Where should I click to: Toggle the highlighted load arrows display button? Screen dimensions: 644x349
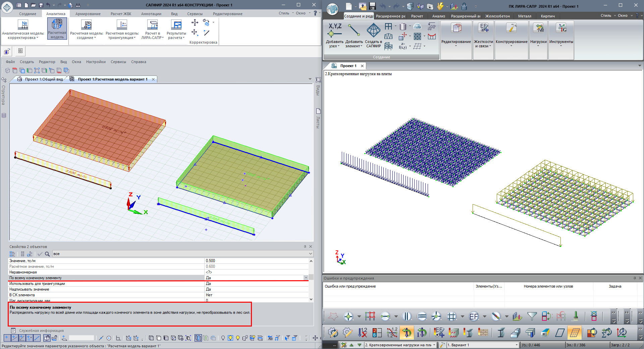point(407,333)
